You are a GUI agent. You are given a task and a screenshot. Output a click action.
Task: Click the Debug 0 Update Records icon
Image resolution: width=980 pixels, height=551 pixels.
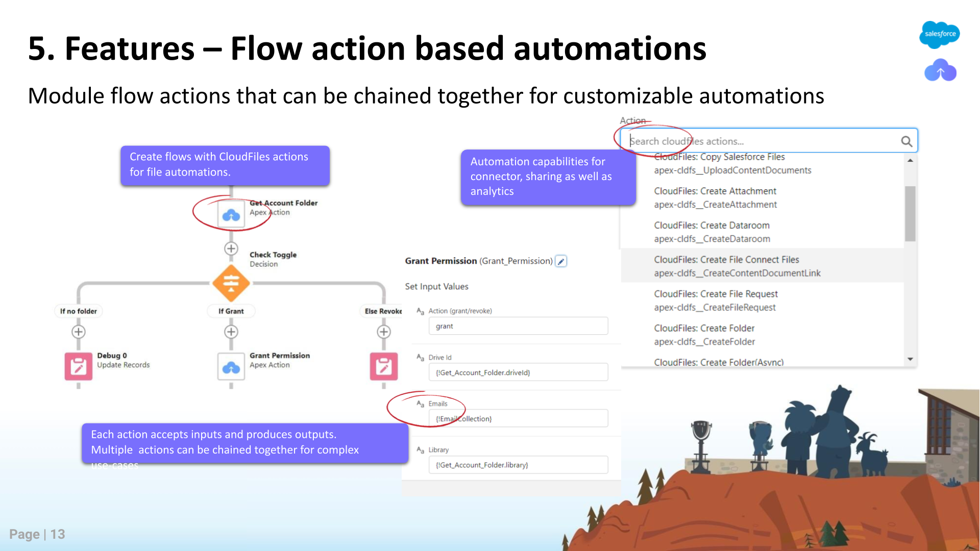point(78,366)
